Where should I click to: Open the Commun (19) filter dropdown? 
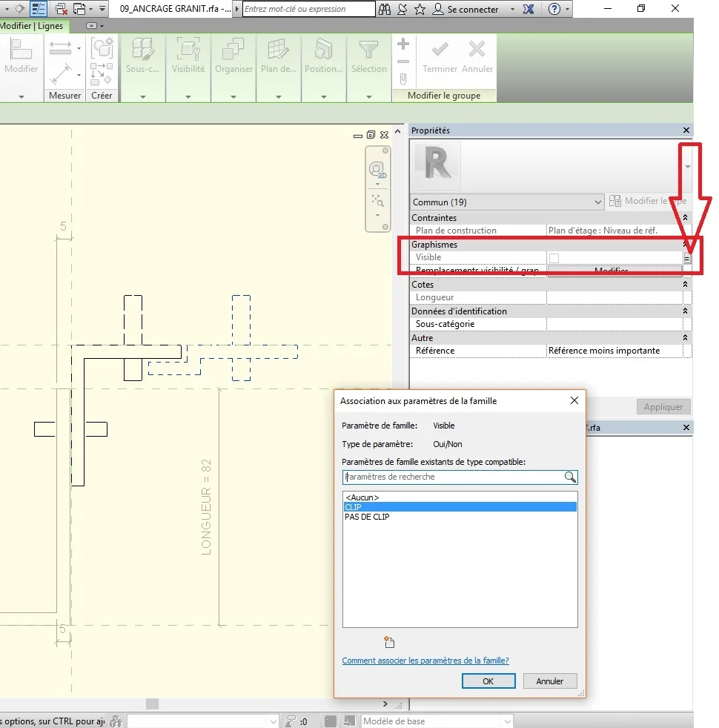tap(507, 202)
